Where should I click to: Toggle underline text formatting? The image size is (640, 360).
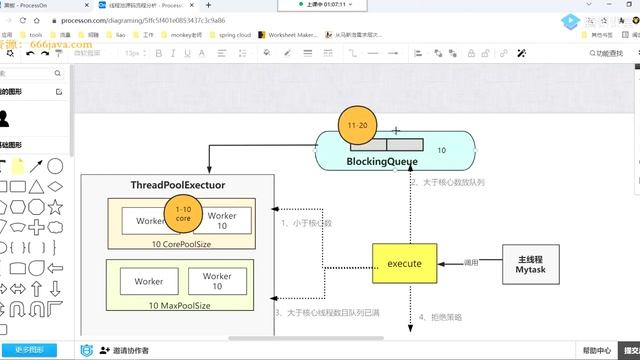(187, 53)
